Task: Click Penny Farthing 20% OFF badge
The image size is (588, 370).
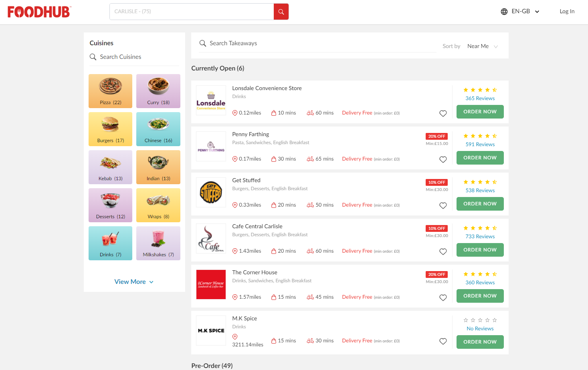Action: coord(436,137)
